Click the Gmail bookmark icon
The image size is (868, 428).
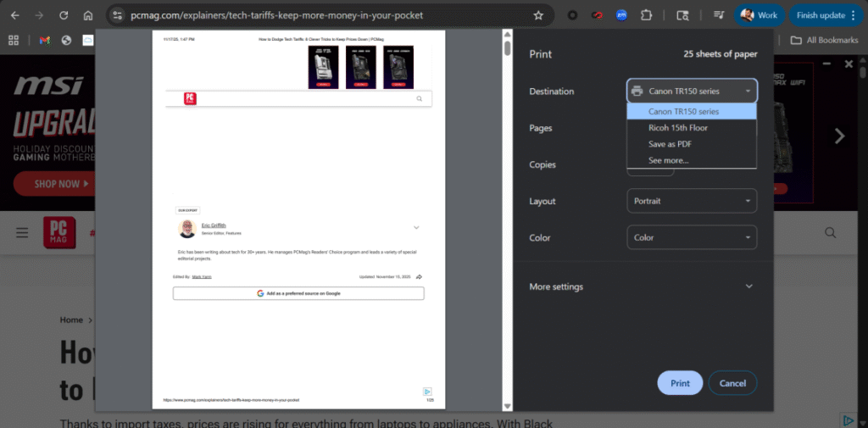[45, 40]
